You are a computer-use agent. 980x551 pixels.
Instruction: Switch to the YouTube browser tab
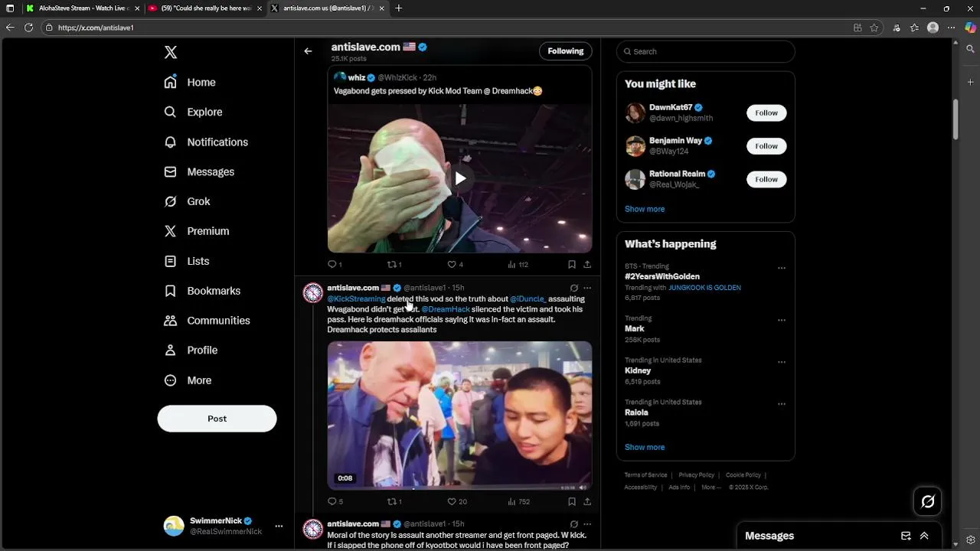(205, 8)
